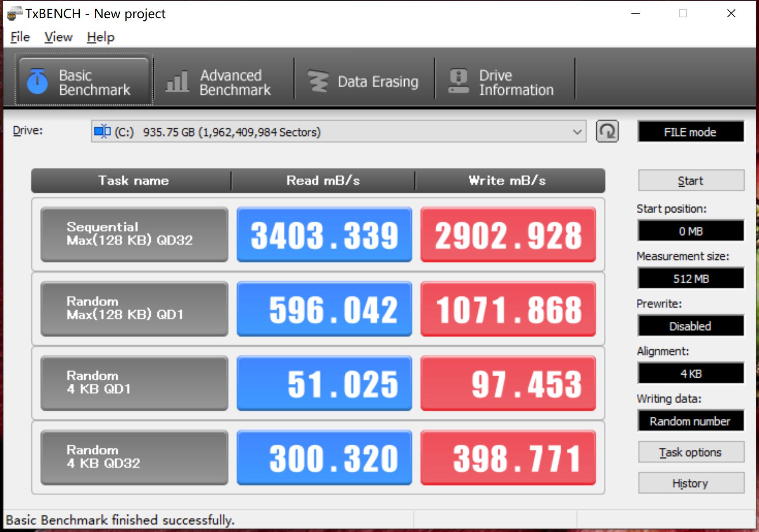This screenshot has width=759, height=532.
Task: Click the Data Erasing zigzag icon
Action: coord(318,81)
